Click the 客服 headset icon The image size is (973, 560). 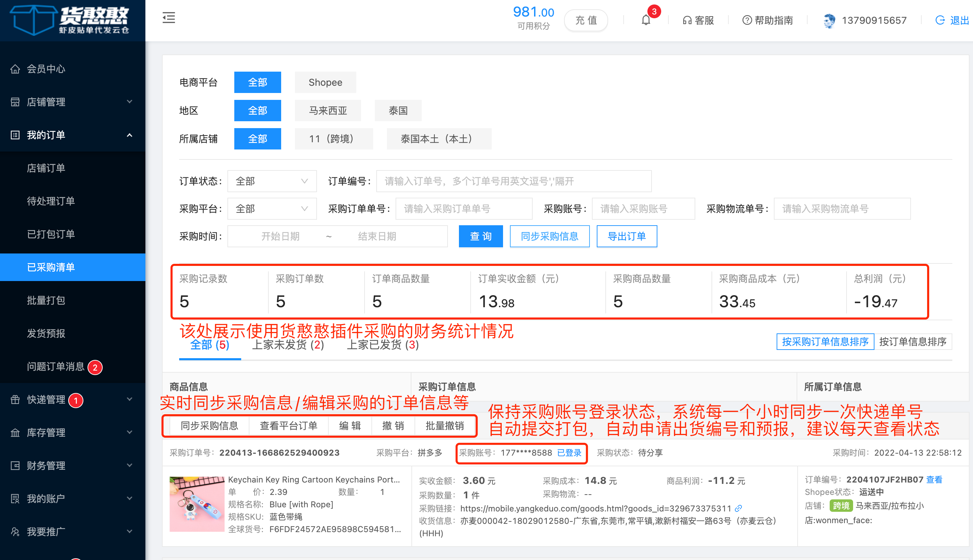pos(687,20)
